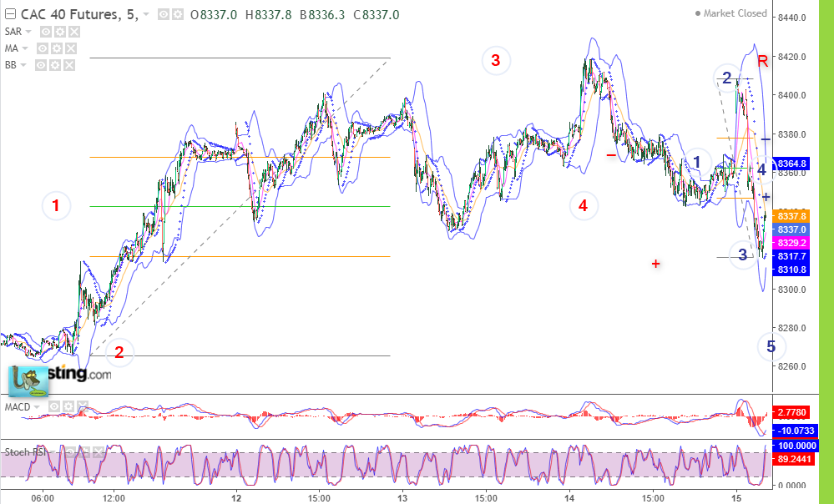
Task: Select the red wave label 4
Action: (584, 205)
